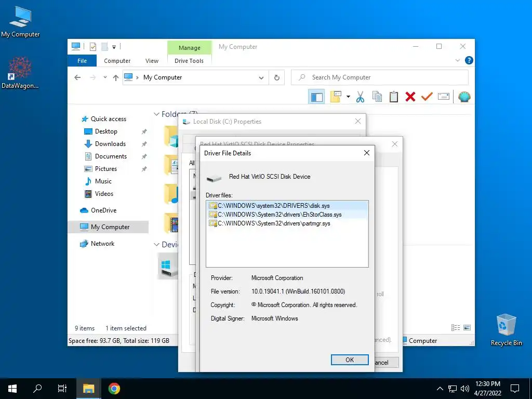Click into the Search My Computer field
532x399 pixels.
[x=380, y=77]
